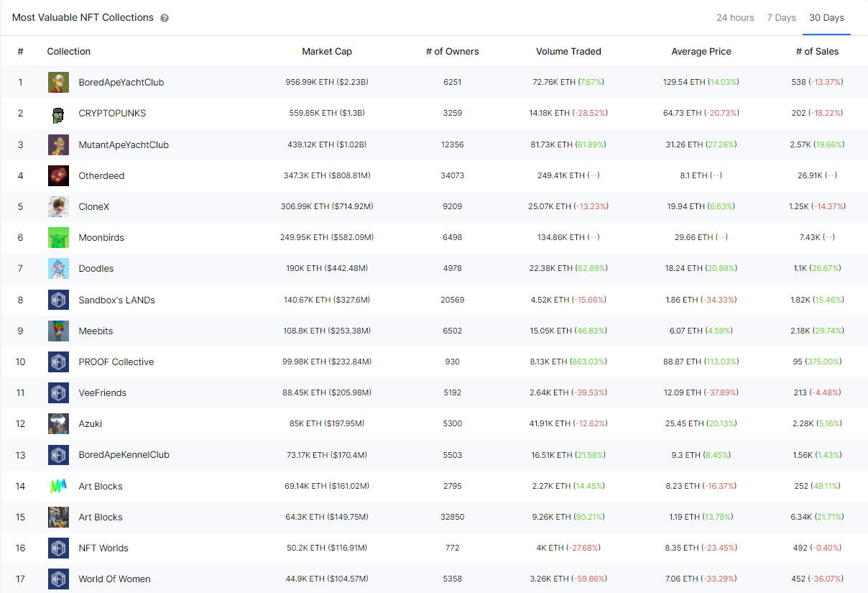This screenshot has width=868, height=593.
Task: Click the Art Blocks avatar in row 15
Action: 58,517
